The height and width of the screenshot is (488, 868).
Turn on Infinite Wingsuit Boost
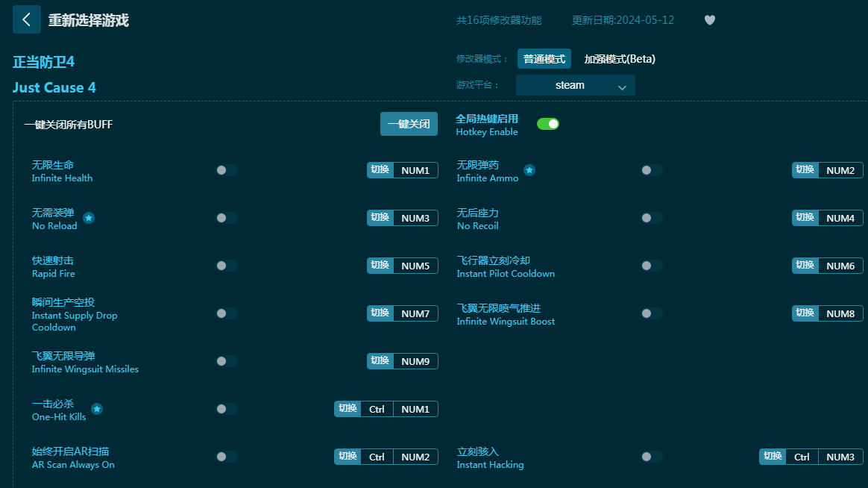(652, 313)
